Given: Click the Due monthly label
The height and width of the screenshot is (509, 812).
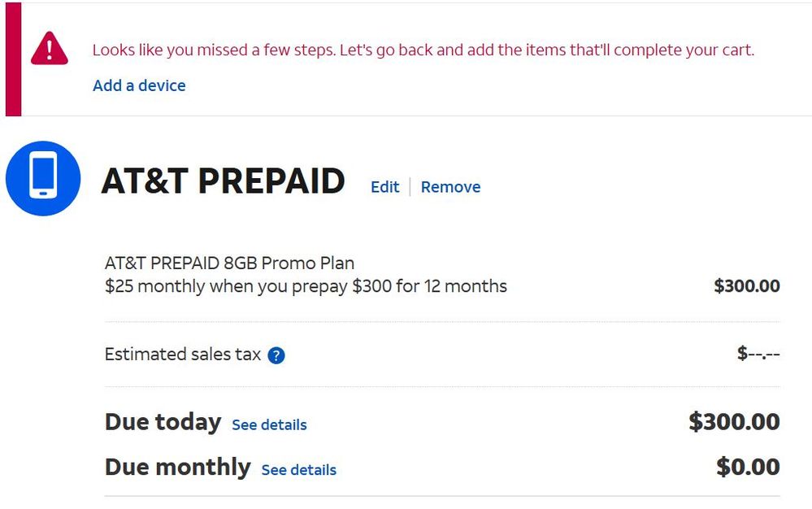Looking at the screenshot, I should [177, 468].
